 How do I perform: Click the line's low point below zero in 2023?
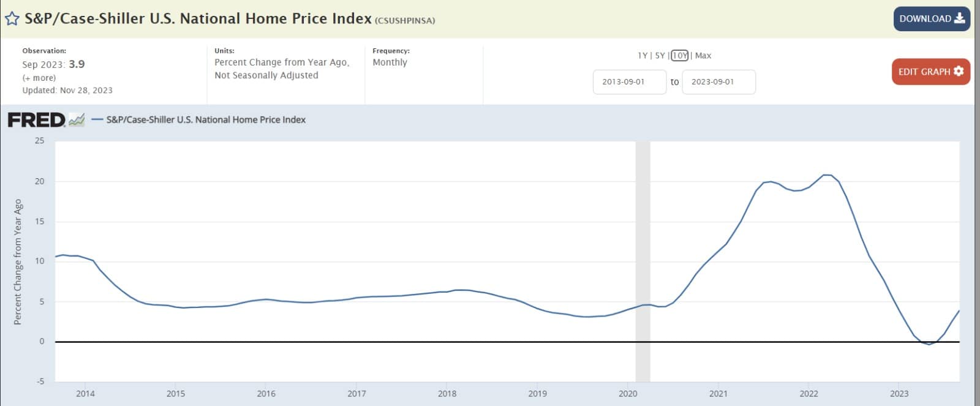click(929, 344)
